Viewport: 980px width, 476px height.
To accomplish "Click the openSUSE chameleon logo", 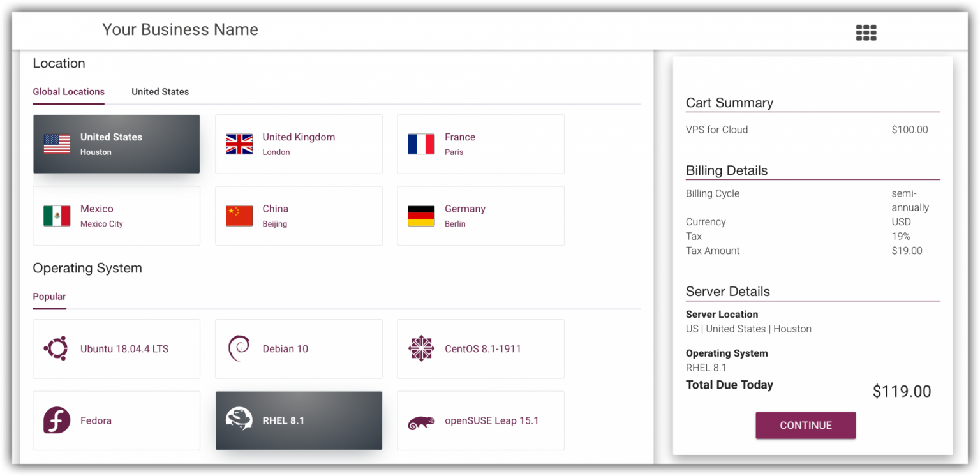I will pyautogui.click(x=421, y=422).
